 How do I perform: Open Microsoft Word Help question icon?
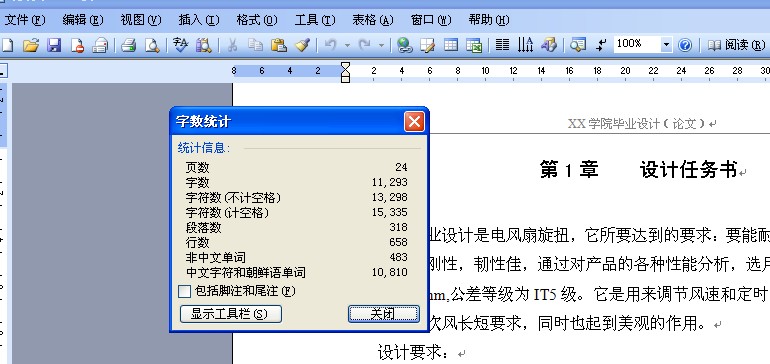pyautogui.click(x=685, y=46)
